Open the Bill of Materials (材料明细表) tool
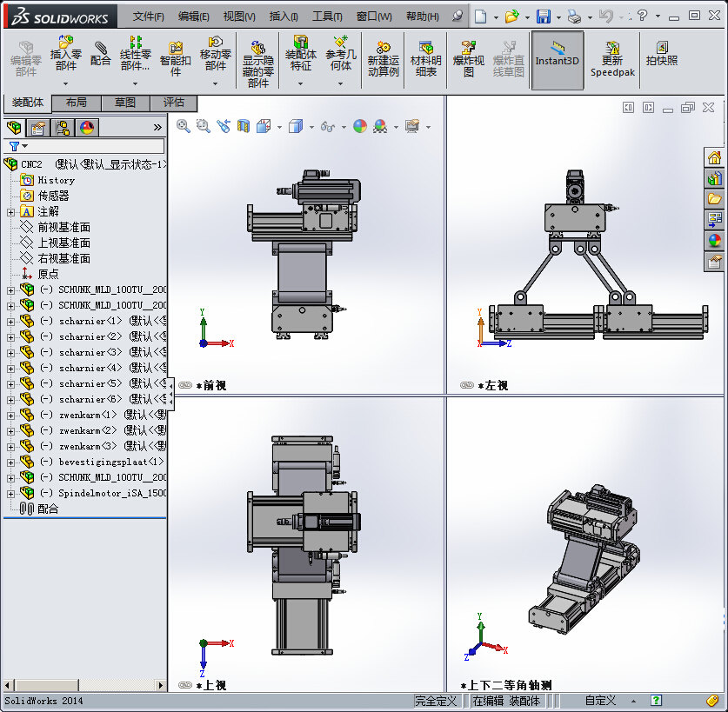 coord(425,58)
